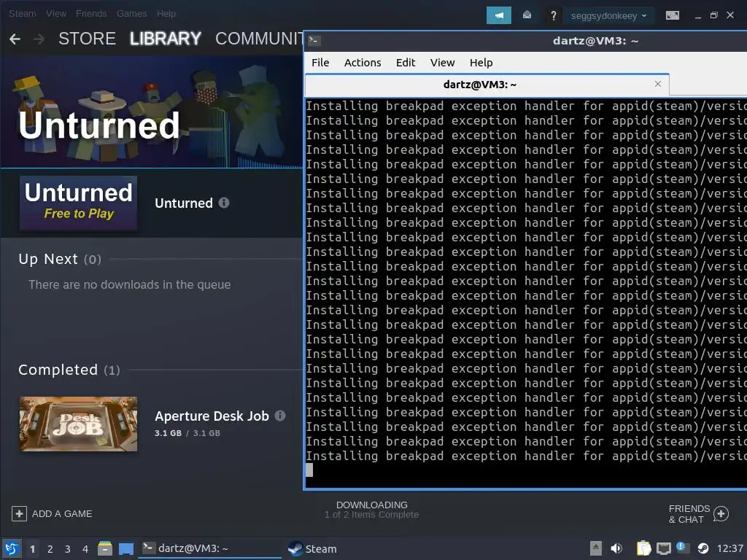Click the Steam tray icon

tap(703, 548)
